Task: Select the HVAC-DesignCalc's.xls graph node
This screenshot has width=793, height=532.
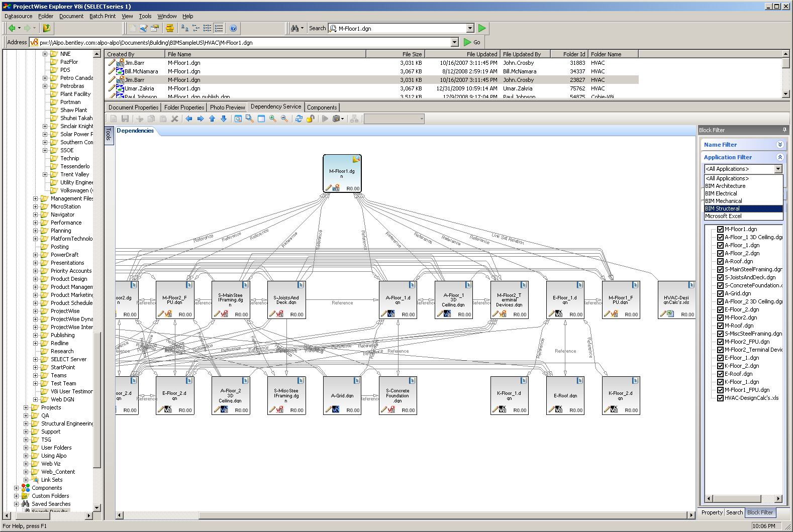Action: (676, 300)
